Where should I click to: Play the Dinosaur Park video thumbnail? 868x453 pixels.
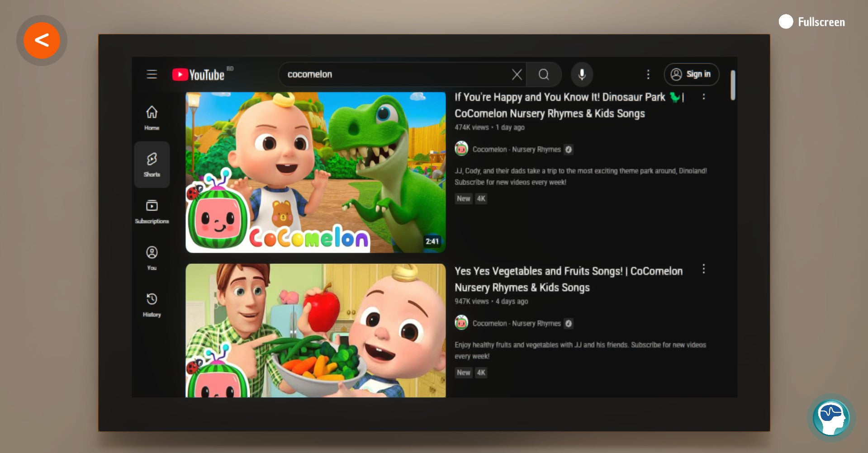pos(315,172)
